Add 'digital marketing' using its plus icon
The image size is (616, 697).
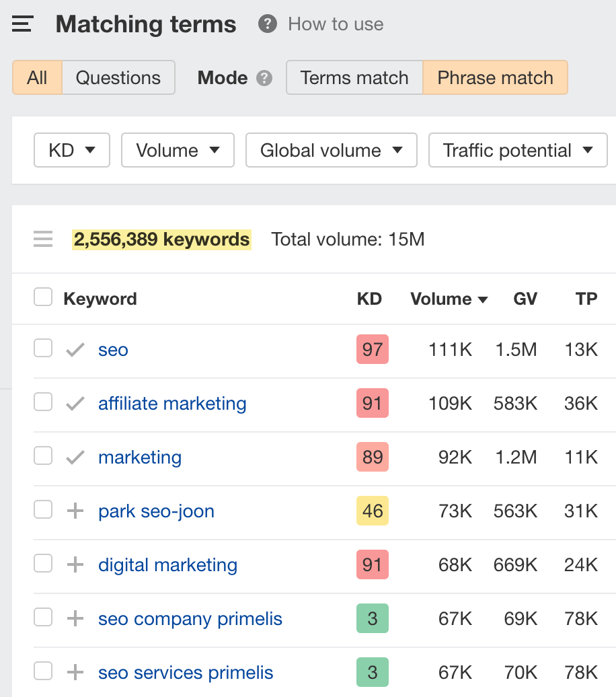(75, 564)
